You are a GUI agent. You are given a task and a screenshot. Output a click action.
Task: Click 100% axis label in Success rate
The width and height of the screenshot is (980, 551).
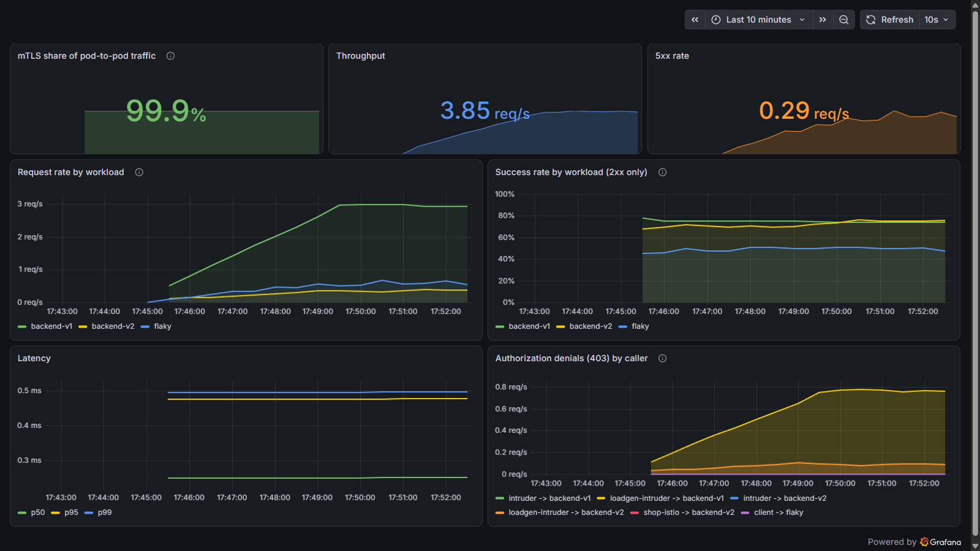coord(505,194)
